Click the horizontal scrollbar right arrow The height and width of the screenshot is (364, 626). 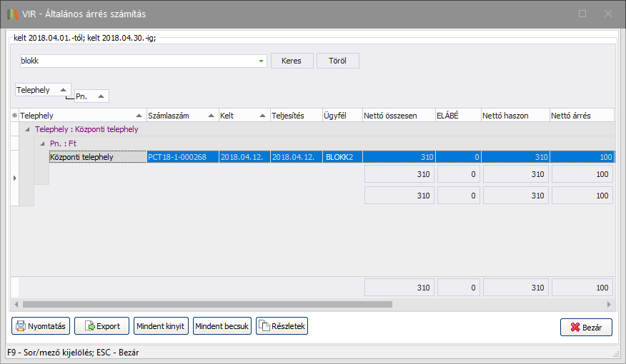click(609, 304)
